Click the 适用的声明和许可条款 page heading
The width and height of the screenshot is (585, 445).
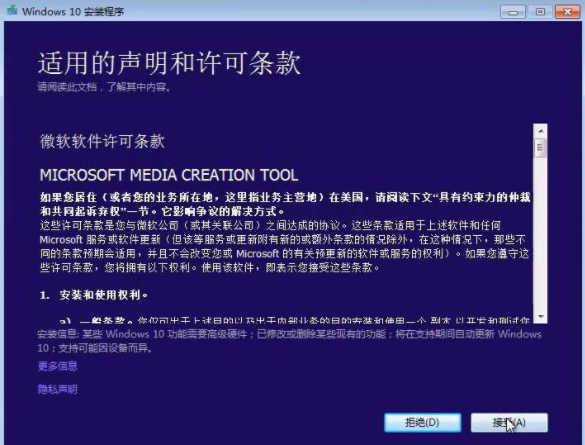click(169, 63)
